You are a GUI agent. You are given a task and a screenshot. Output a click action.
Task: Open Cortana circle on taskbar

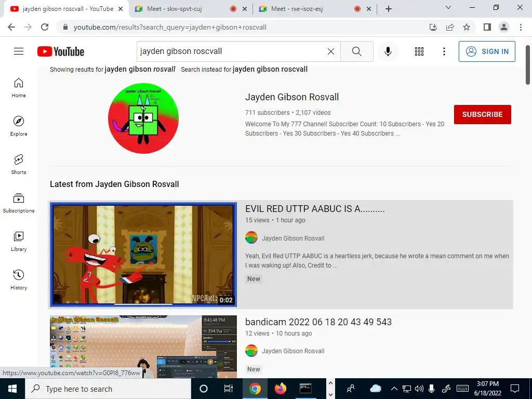pos(204,389)
